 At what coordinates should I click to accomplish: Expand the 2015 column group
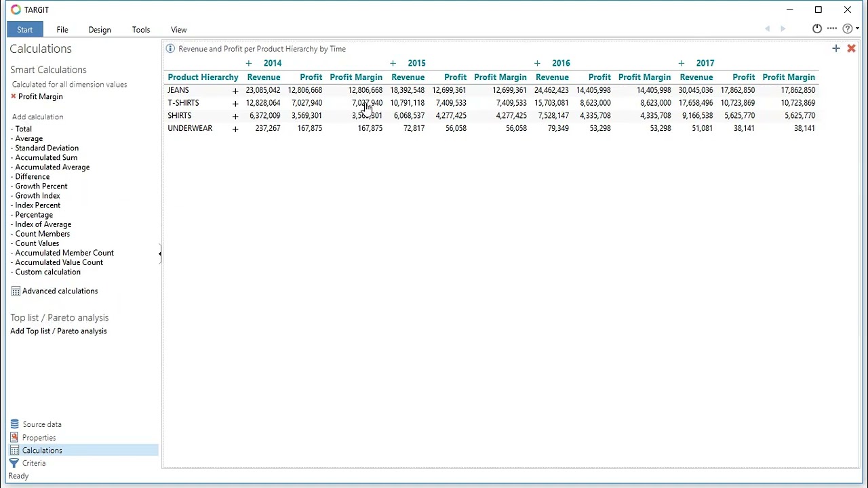[393, 64]
